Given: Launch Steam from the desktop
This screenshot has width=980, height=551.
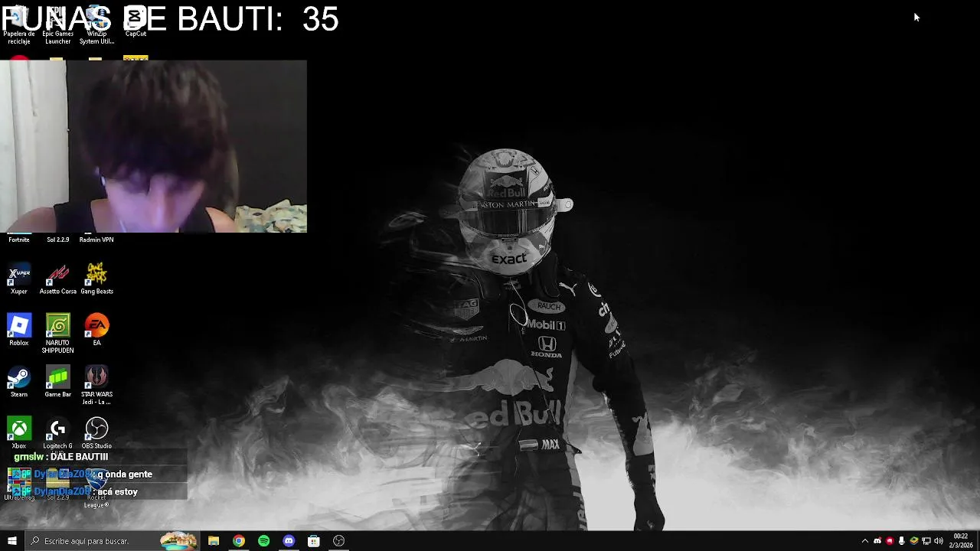Looking at the screenshot, I should click(x=19, y=382).
